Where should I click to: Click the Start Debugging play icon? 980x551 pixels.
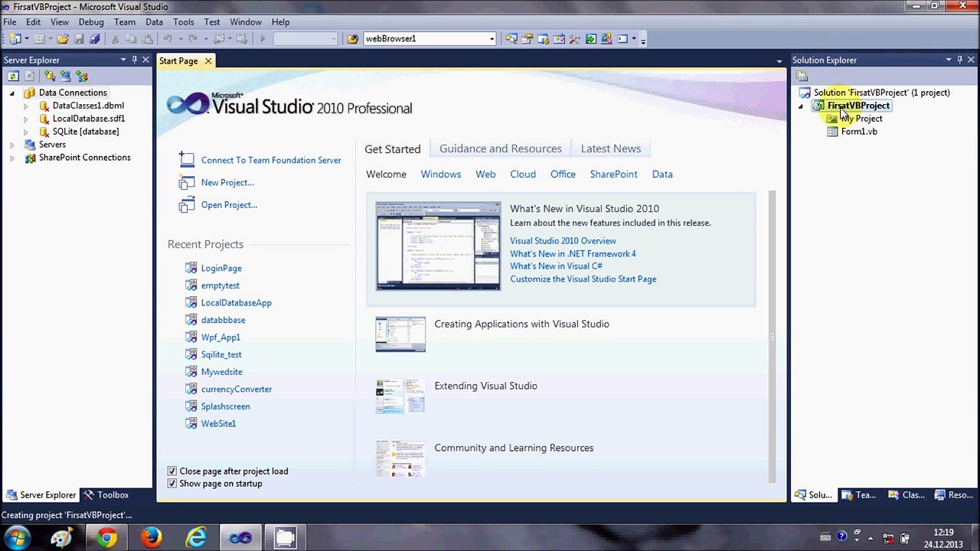click(263, 38)
